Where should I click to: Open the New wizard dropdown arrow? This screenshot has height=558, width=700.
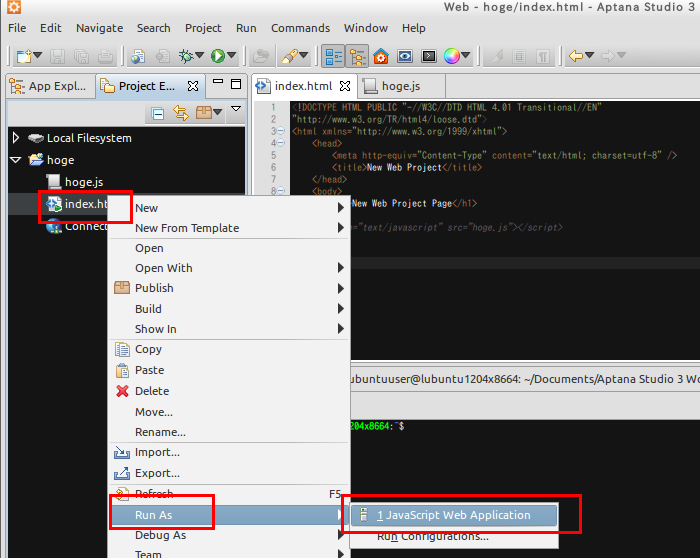click(38, 56)
